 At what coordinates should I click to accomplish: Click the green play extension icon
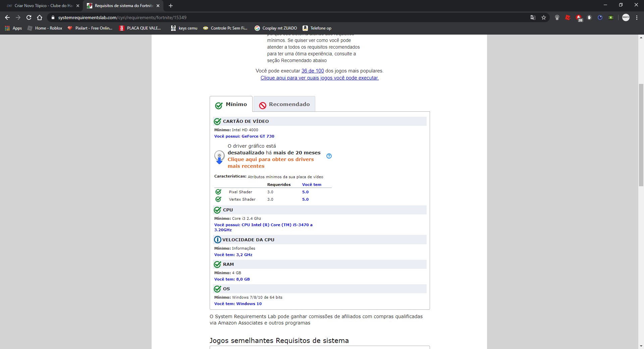coord(611,17)
